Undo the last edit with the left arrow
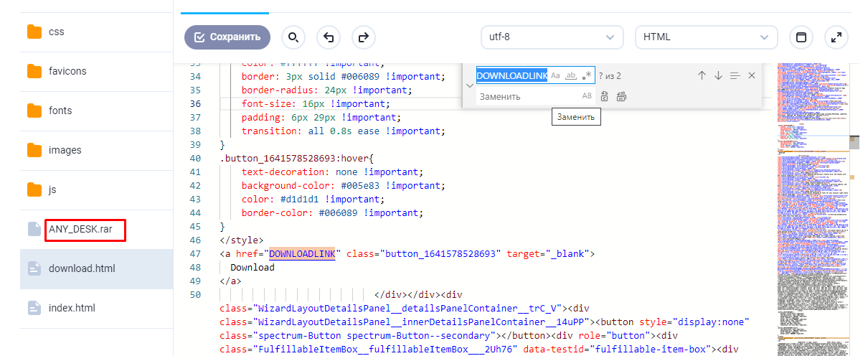The width and height of the screenshot is (868, 356). coord(328,37)
